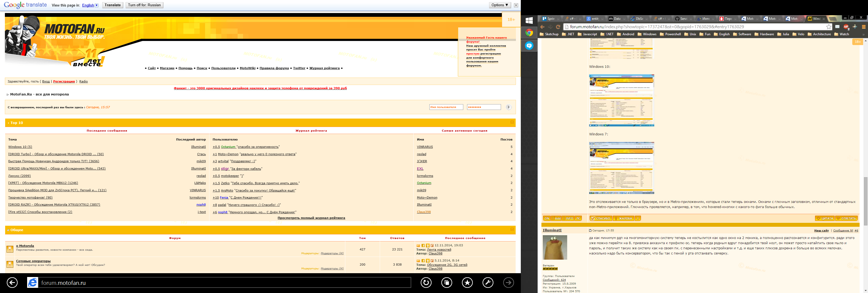Click the login submit arrow button
The height and width of the screenshot is (293, 868).
pyautogui.click(x=509, y=107)
